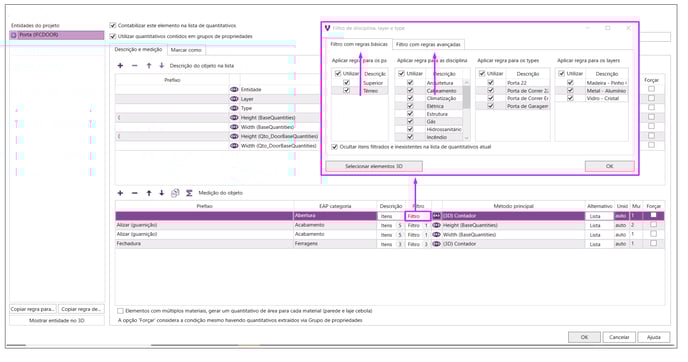Viewport: 688px width, 362px height.
Task: Uncheck the Térreo floor checkbox
Action: (x=347, y=90)
